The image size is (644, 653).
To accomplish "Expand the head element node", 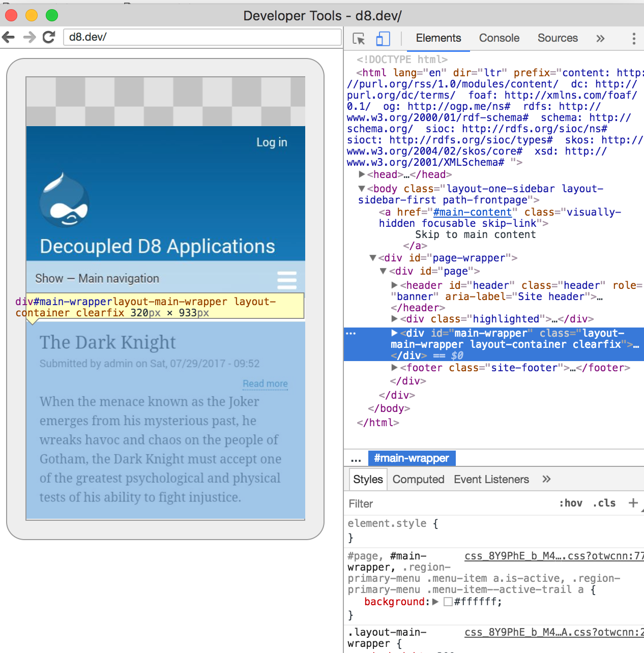I will (362, 174).
